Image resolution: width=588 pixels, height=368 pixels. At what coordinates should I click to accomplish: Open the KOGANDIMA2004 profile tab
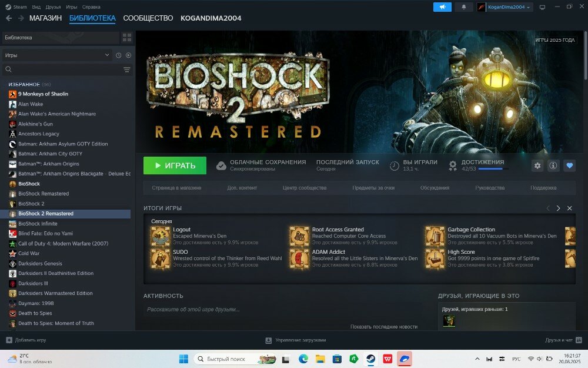coord(211,18)
